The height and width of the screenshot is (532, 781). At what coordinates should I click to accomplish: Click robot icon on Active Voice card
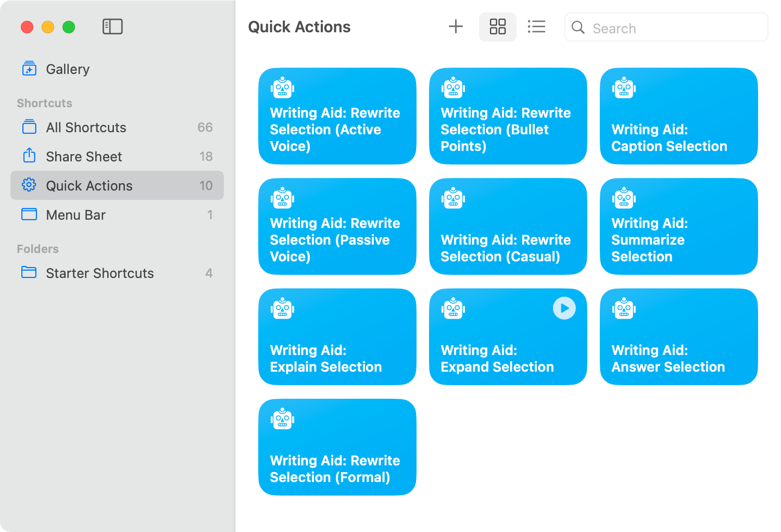283,88
